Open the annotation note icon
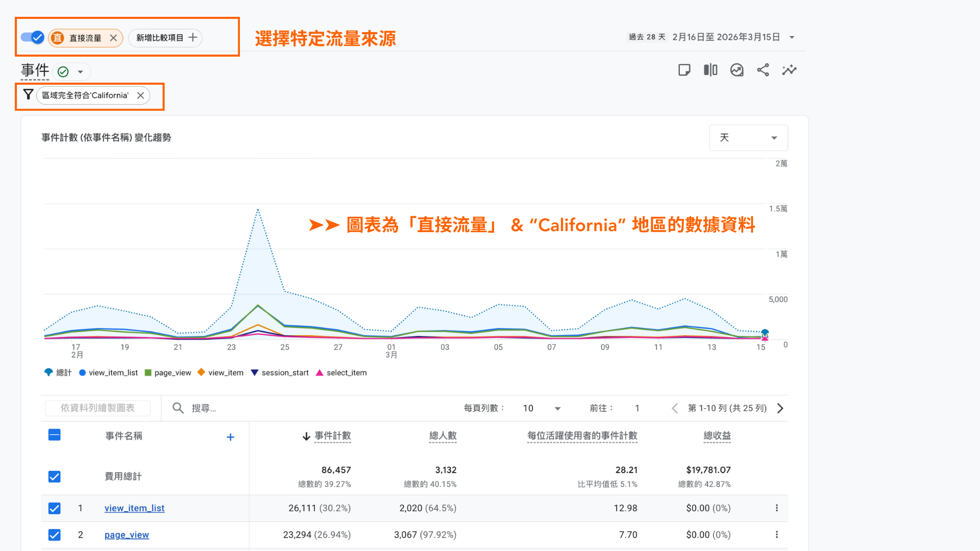Image resolution: width=980 pixels, height=551 pixels. [x=684, y=70]
